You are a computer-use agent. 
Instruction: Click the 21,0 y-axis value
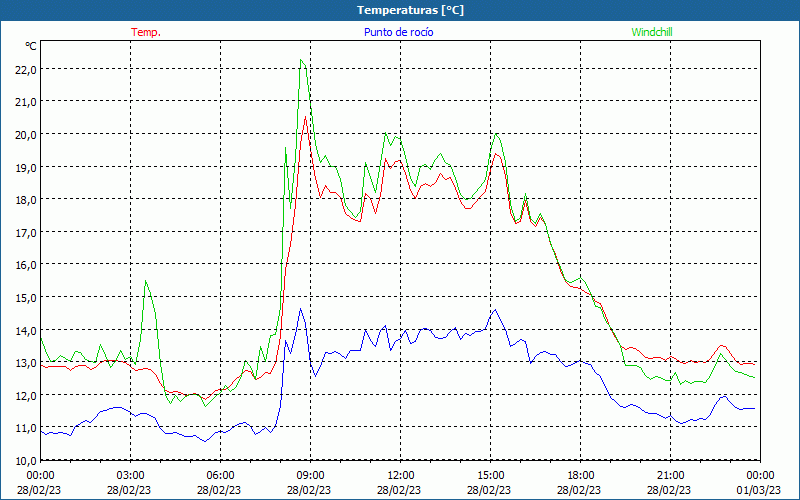click(25, 103)
